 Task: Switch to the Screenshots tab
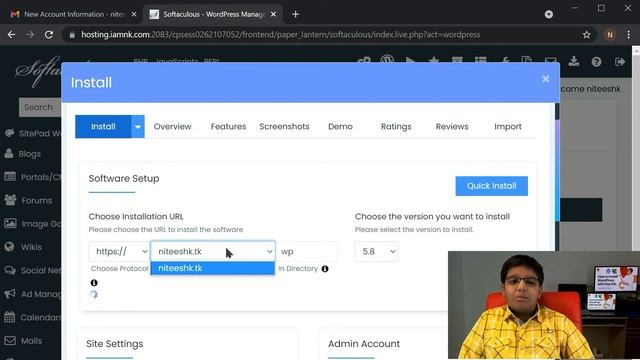pyautogui.click(x=284, y=127)
